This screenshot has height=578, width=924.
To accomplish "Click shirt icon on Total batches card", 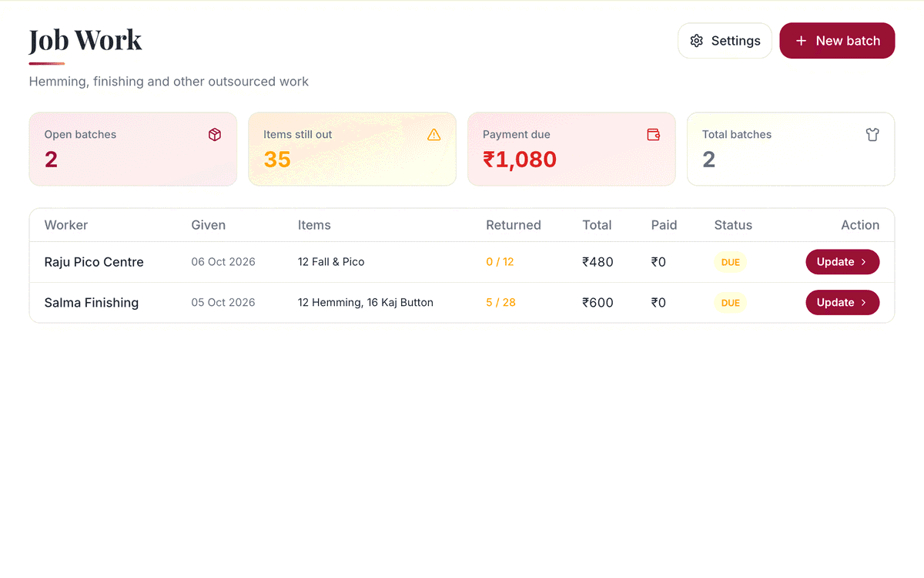I will tap(872, 135).
